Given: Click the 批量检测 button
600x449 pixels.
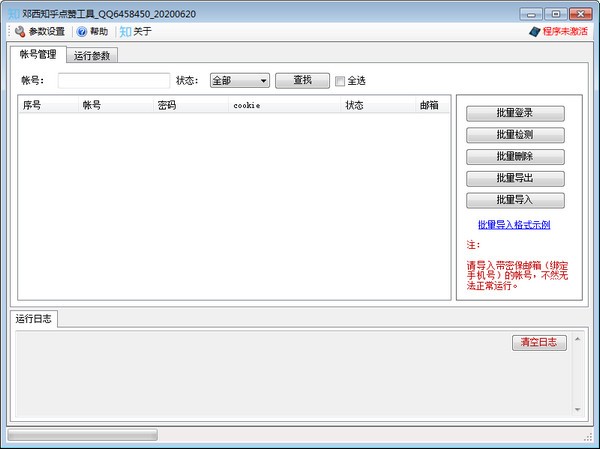Looking at the screenshot, I should pos(515,135).
